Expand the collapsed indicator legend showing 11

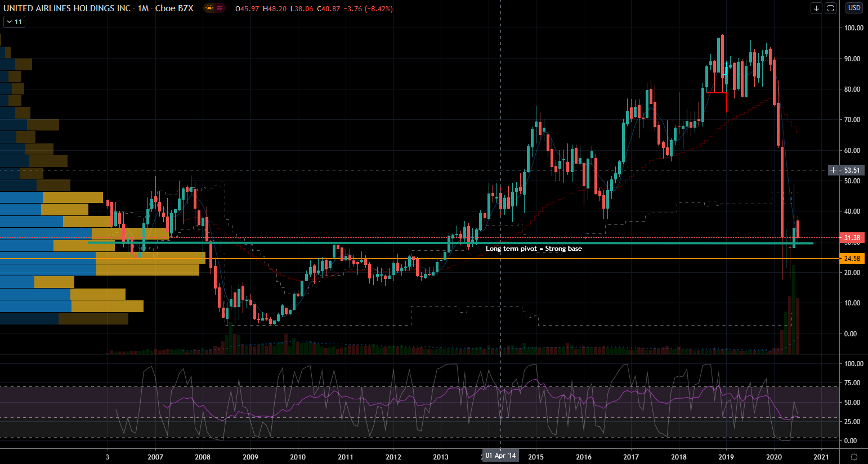[x=14, y=22]
